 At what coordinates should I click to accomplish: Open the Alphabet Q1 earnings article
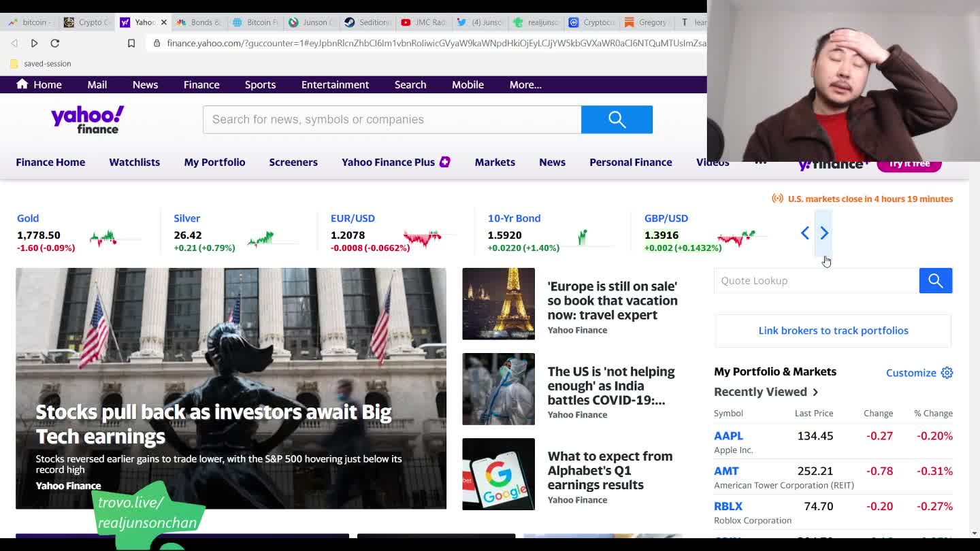[x=610, y=470]
